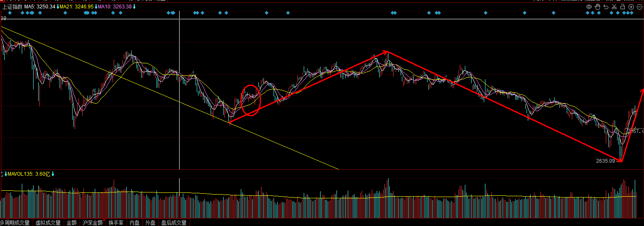Click the arrow after MAVOL135 3.60亿
Viewport: 644px width, 226px height.
53,174
